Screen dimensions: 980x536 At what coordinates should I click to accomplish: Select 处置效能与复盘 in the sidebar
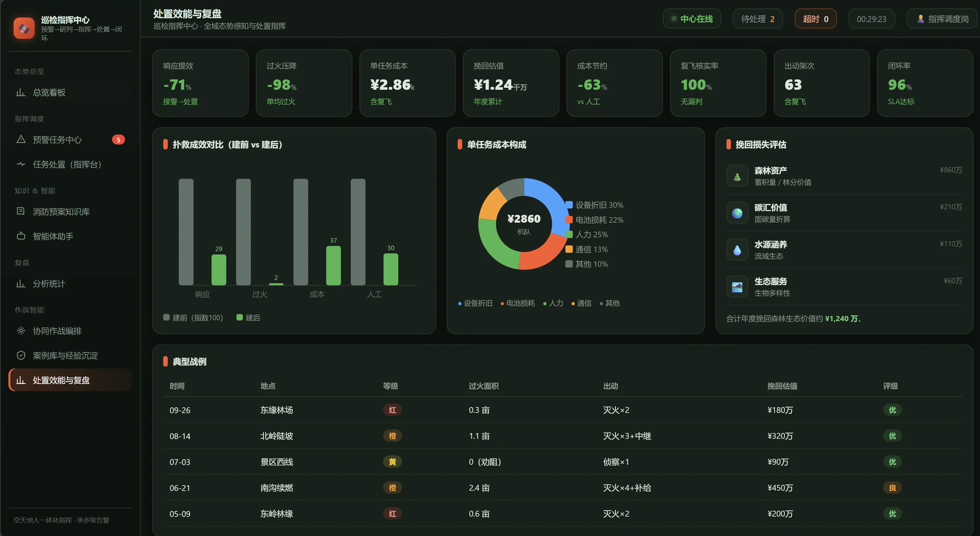[70, 380]
